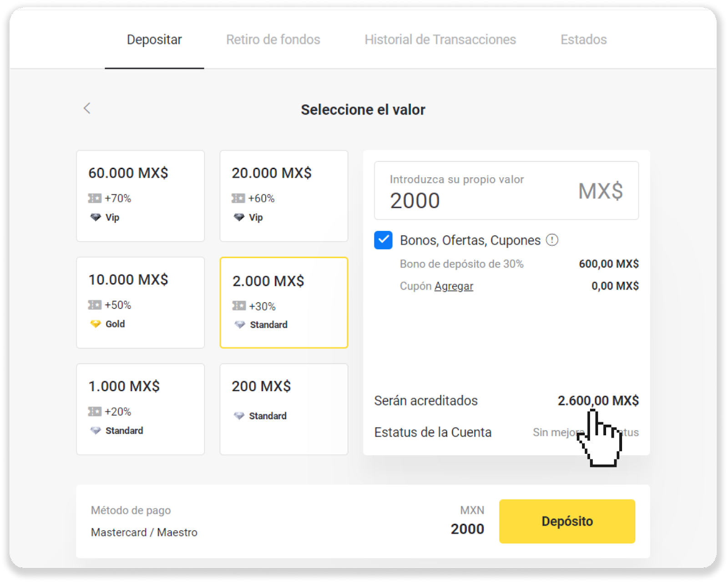Screen dimensions: 728x582
Task: Click the bonus ticket icon next to +60%
Action: point(238,198)
